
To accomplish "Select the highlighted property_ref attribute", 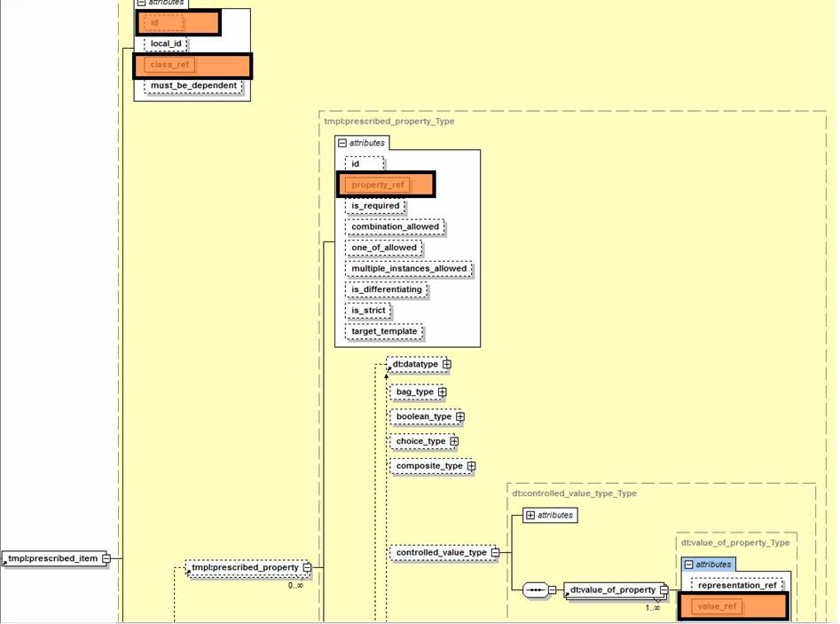I will [378, 185].
